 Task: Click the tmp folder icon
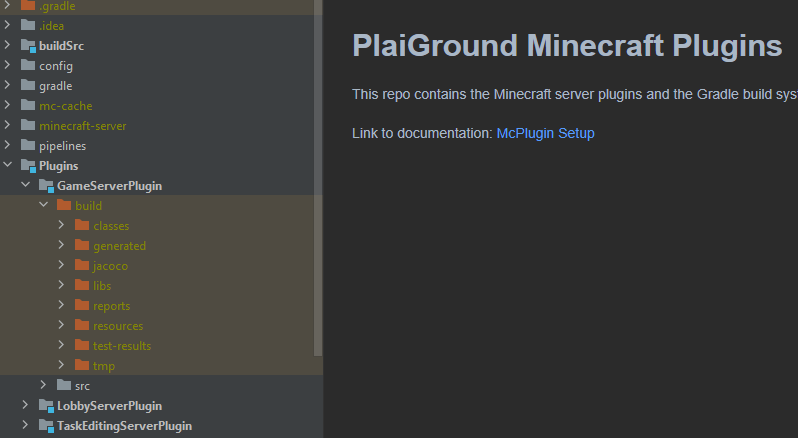click(82, 365)
